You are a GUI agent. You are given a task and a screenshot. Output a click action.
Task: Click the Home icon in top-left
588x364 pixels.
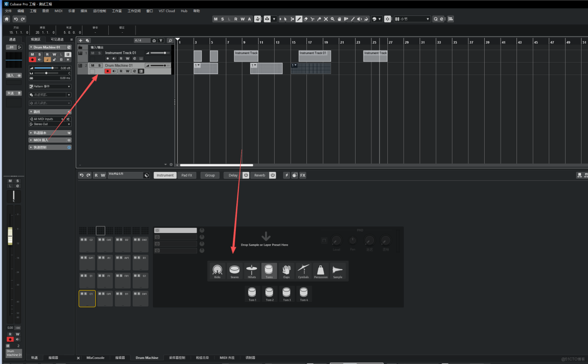pyautogui.click(x=7, y=19)
